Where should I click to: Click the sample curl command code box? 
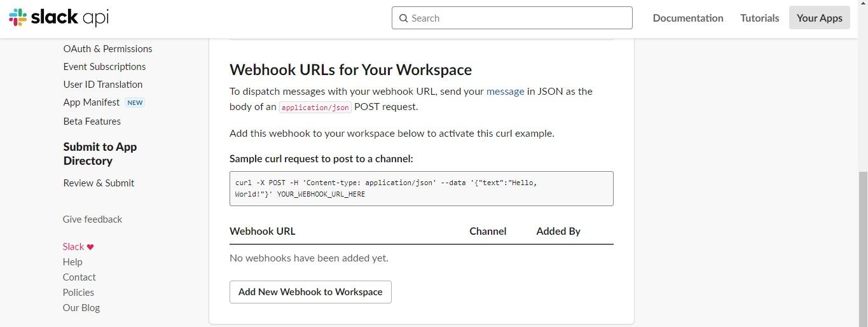(x=421, y=188)
